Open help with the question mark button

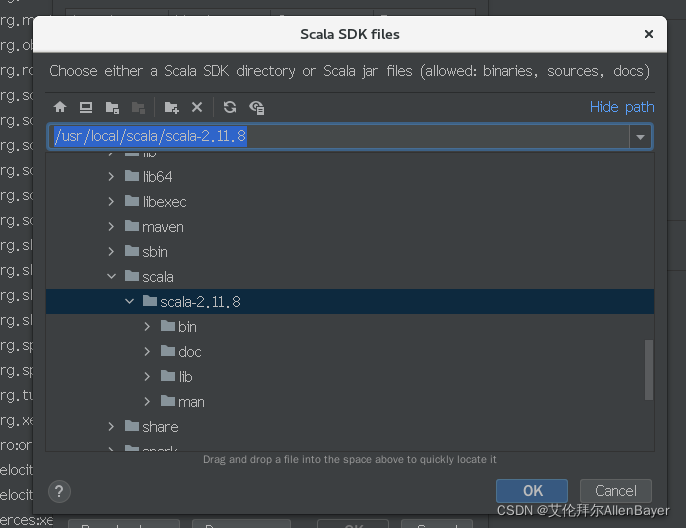(x=60, y=491)
